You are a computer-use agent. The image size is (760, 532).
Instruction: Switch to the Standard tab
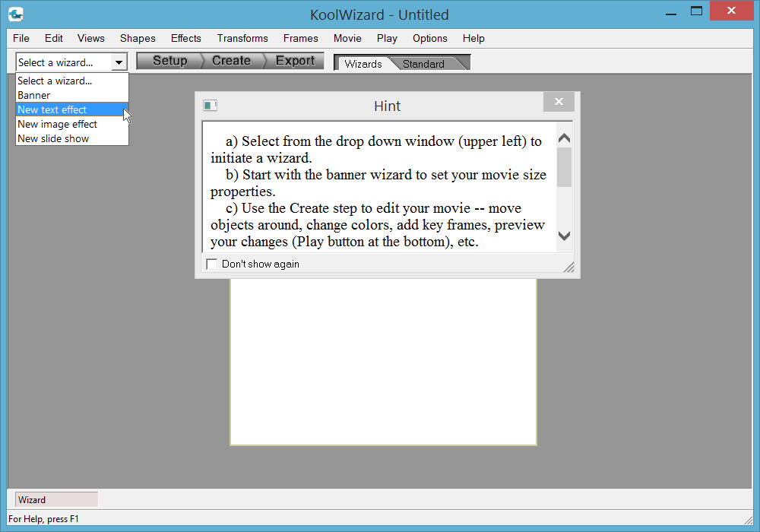click(423, 64)
